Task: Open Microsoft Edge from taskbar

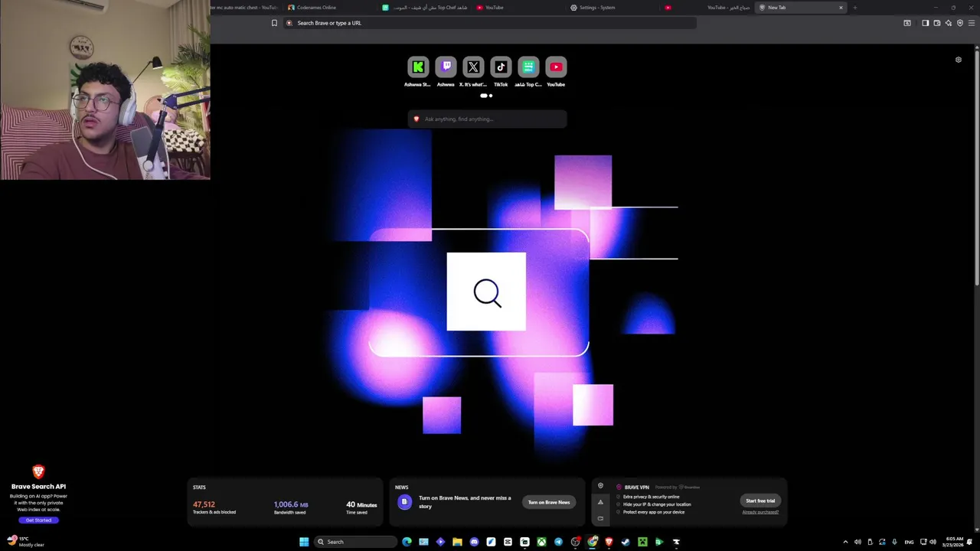Action: pos(407,542)
